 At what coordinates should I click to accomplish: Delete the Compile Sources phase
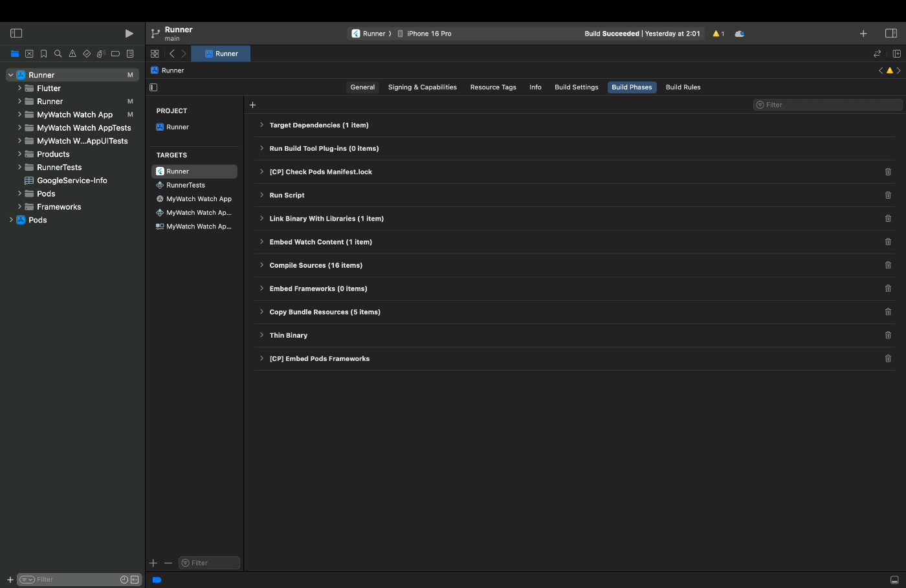tap(888, 265)
